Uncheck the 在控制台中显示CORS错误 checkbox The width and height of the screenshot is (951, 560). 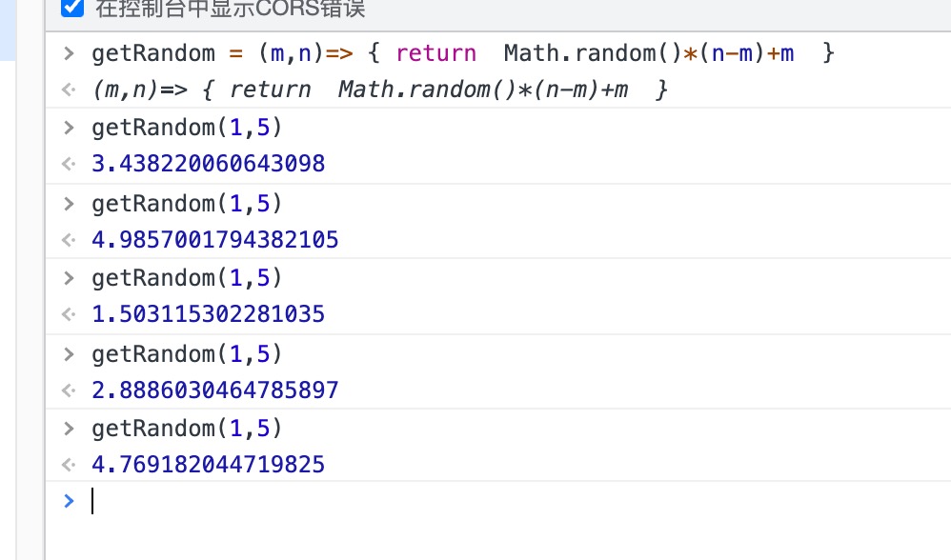71,10
